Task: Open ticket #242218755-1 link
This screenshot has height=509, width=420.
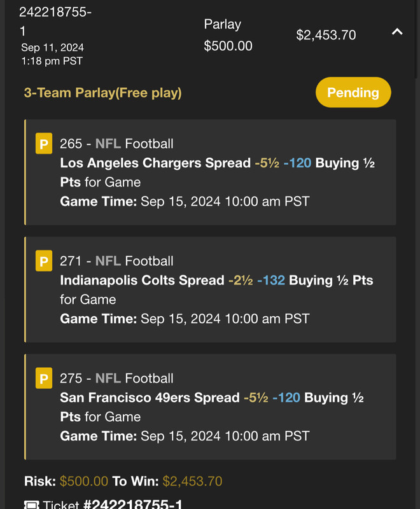Action: pos(133,504)
